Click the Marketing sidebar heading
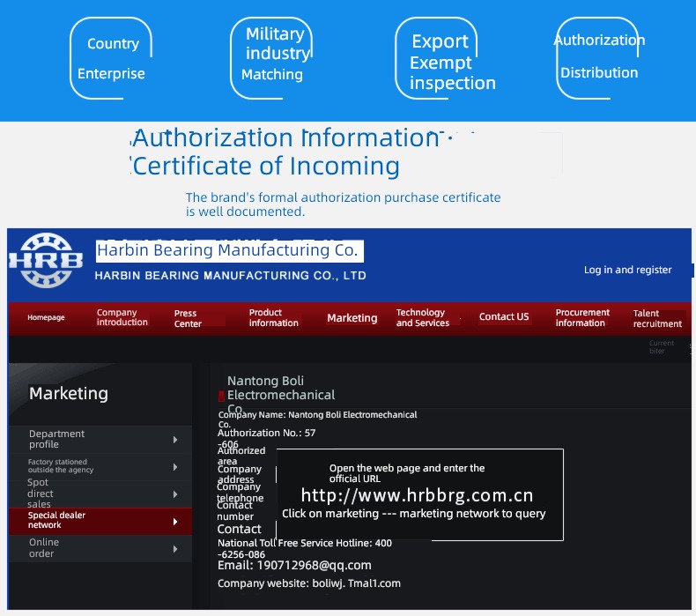 (69, 393)
